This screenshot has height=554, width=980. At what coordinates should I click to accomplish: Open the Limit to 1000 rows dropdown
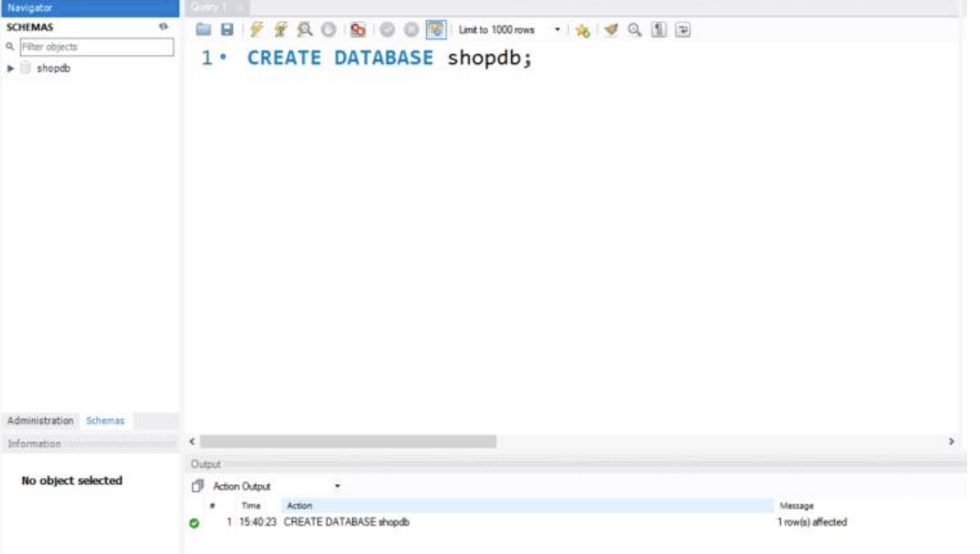(558, 29)
